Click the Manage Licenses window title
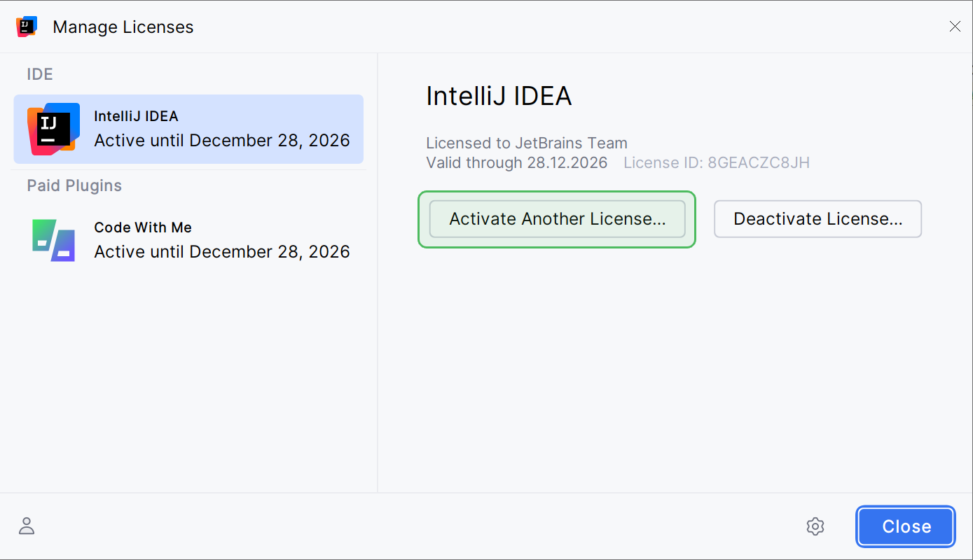973x560 pixels. point(123,27)
